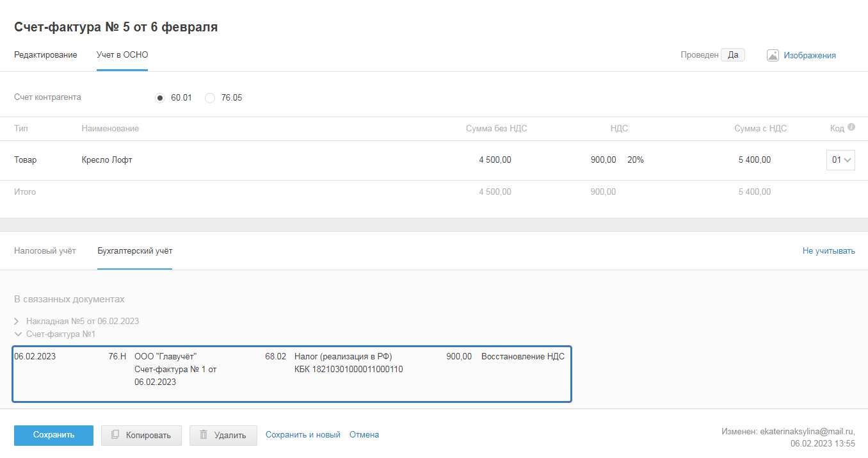This screenshot has width=868, height=458.
Task: Click ООО "Главучёт" in posting row
Action: [165, 357]
